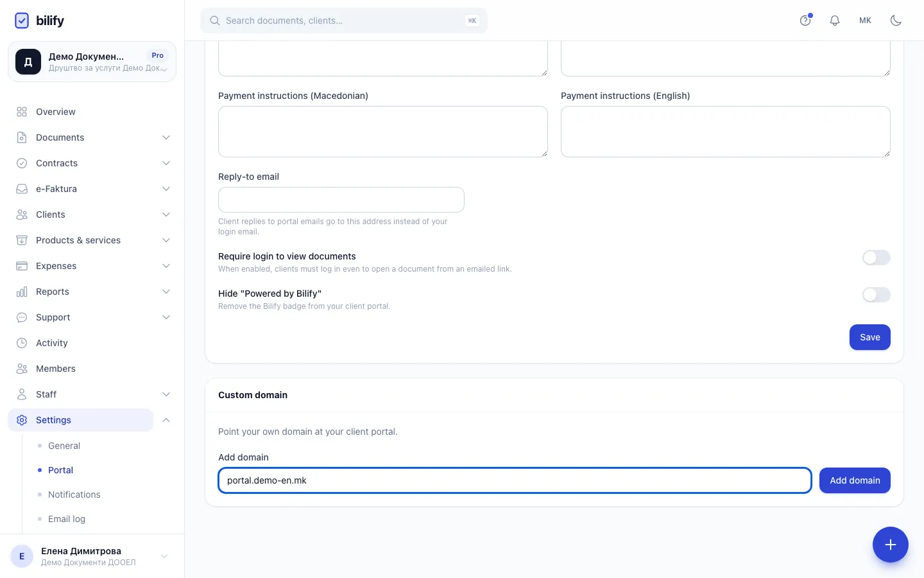Open Email log settings page
The width and height of the screenshot is (924, 578).
click(x=67, y=519)
